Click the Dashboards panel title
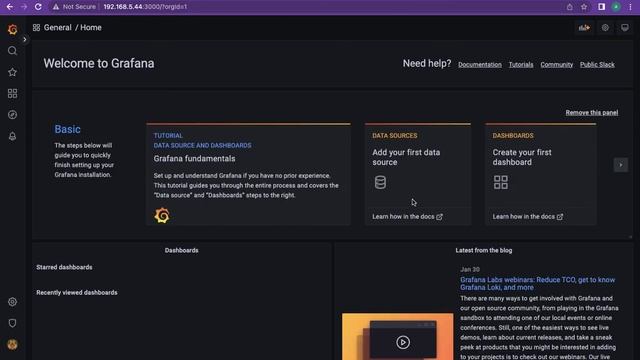The image size is (640, 360). [x=182, y=250]
